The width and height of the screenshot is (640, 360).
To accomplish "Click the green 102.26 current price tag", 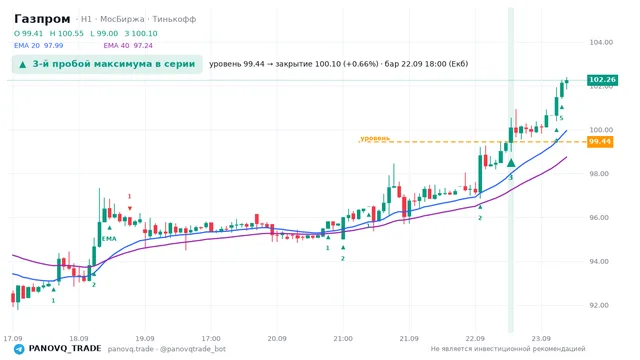I will point(602,80).
